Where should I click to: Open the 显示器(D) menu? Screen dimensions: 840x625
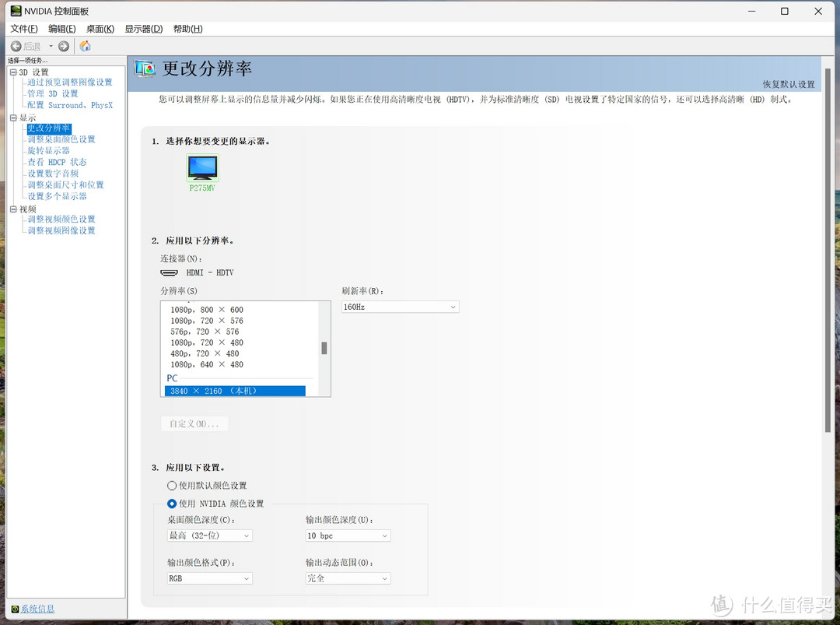pyautogui.click(x=144, y=29)
